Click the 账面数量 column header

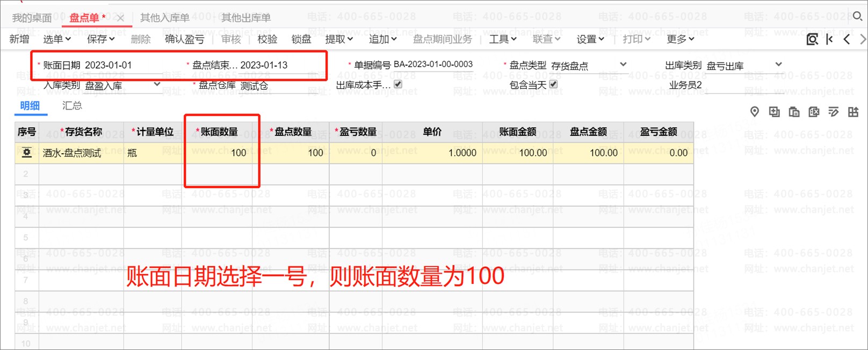click(x=217, y=132)
